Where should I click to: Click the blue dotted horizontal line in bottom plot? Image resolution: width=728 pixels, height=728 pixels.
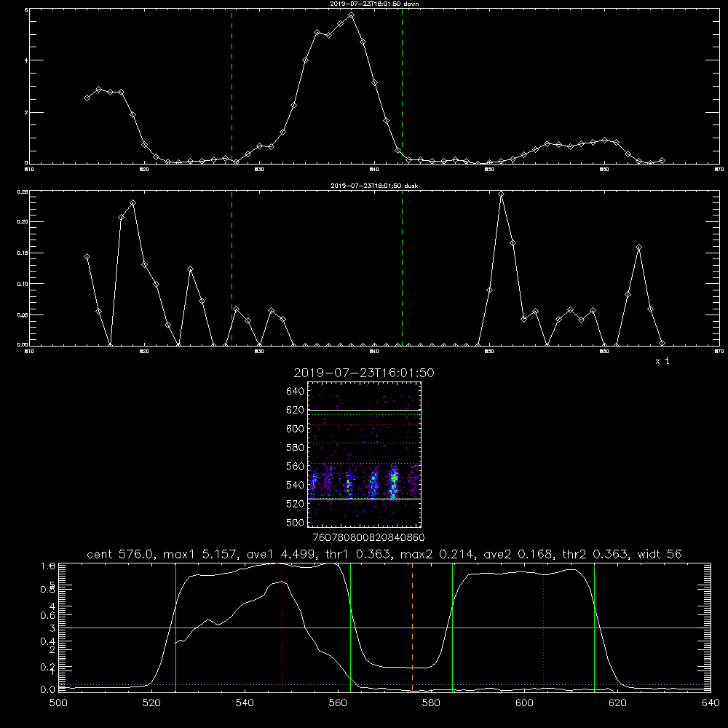pyautogui.click(x=384, y=684)
